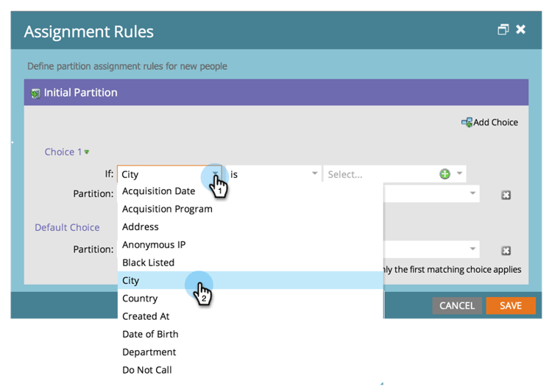Select the Black Listed option
Image resolution: width=552 pixels, height=392 pixels.
(x=148, y=263)
